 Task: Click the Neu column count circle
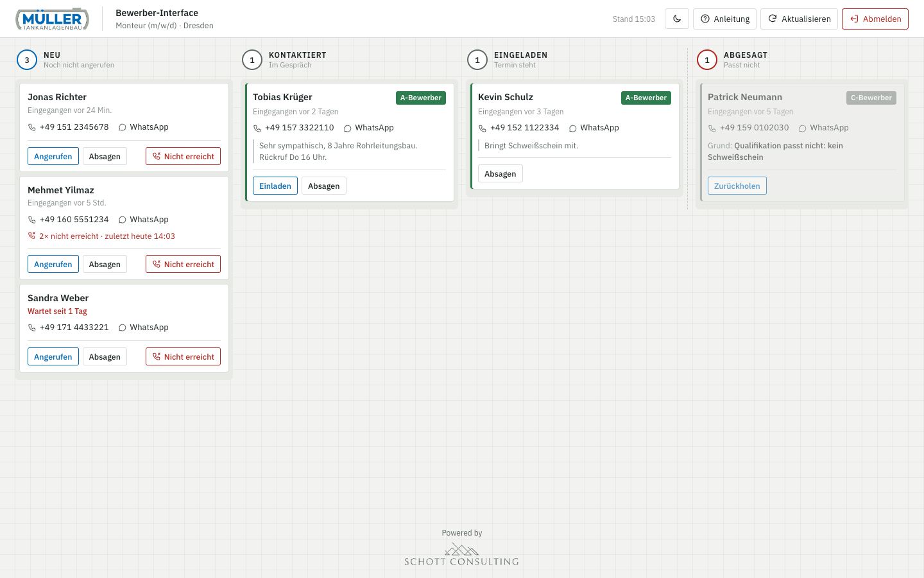pyautogui.click(x=27, y=60)
